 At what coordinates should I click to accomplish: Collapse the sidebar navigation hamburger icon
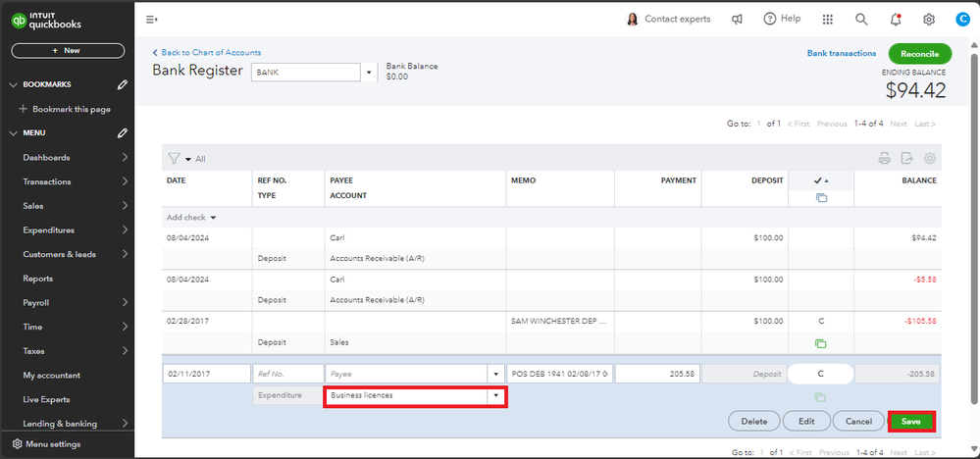[151, 20]
